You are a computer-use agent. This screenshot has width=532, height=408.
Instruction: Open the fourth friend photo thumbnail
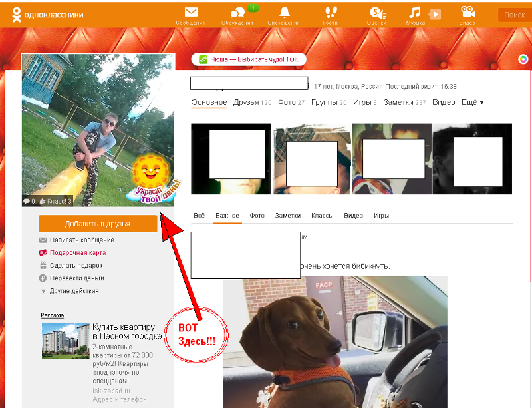coord(472,159)
